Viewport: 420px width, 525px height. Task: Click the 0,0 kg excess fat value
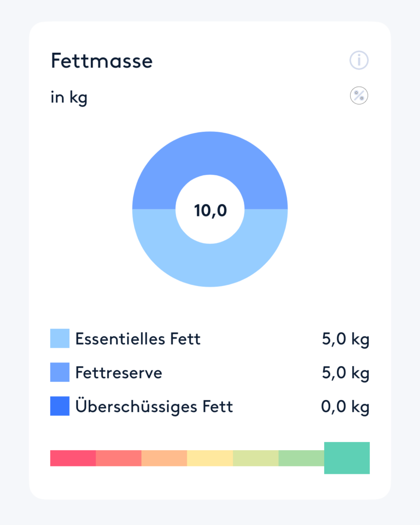coord(345,407)
